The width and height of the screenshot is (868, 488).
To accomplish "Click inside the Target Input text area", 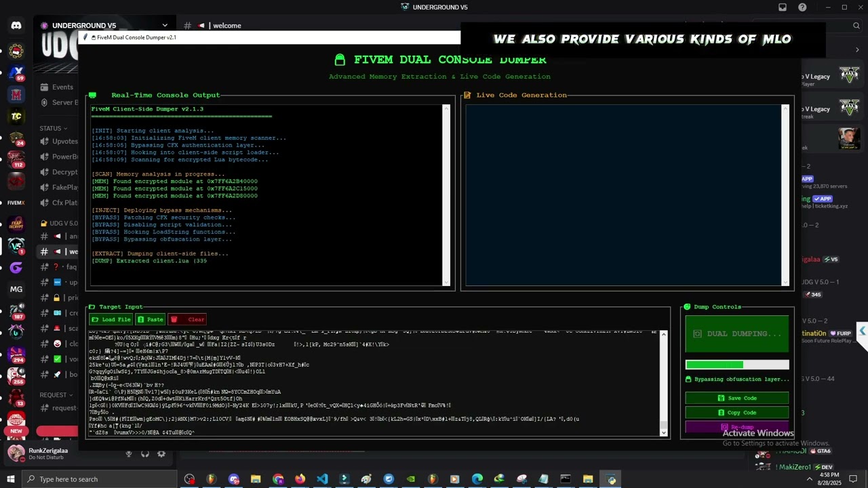I will pyautogui.click(x=374, y=383).
